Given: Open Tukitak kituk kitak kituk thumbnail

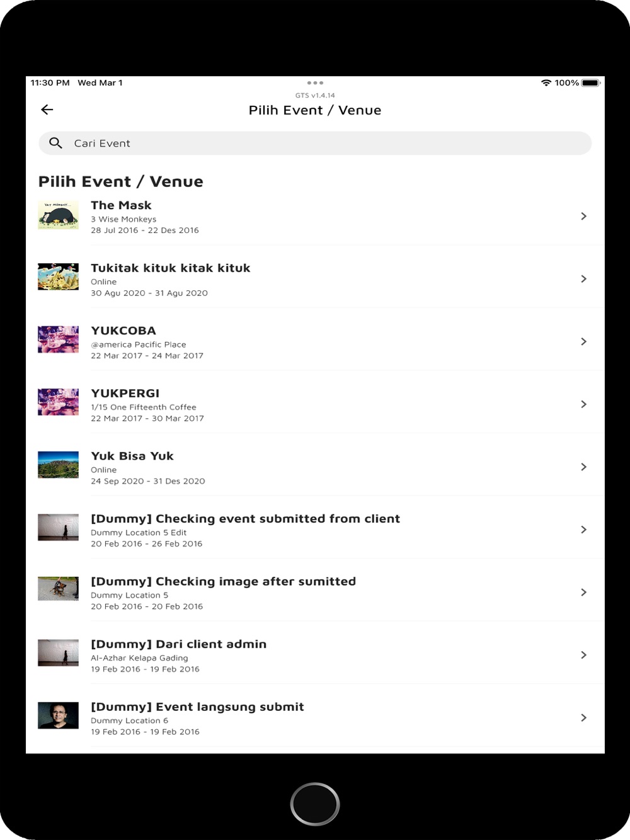Looking at the screenshot, I should tap(59, 277).
